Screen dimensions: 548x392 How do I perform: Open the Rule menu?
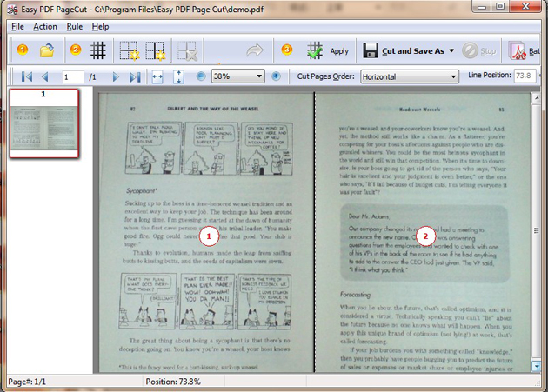point(75,27)
